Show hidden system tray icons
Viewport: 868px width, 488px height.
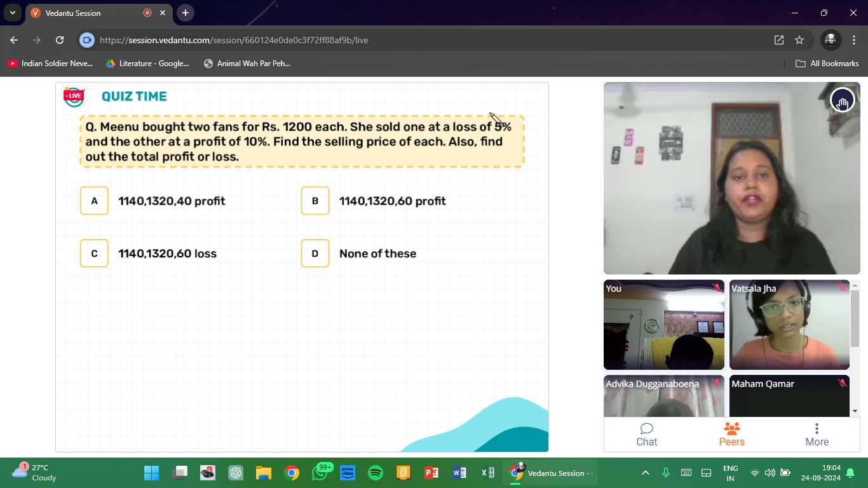[x=646, y=473]
